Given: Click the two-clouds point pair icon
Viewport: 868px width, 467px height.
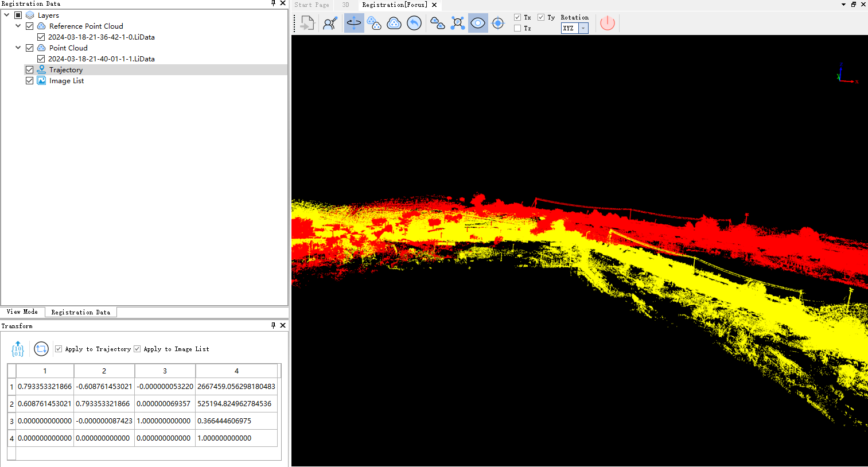Looking at the screenshot, I should click(x=374, y=24).
